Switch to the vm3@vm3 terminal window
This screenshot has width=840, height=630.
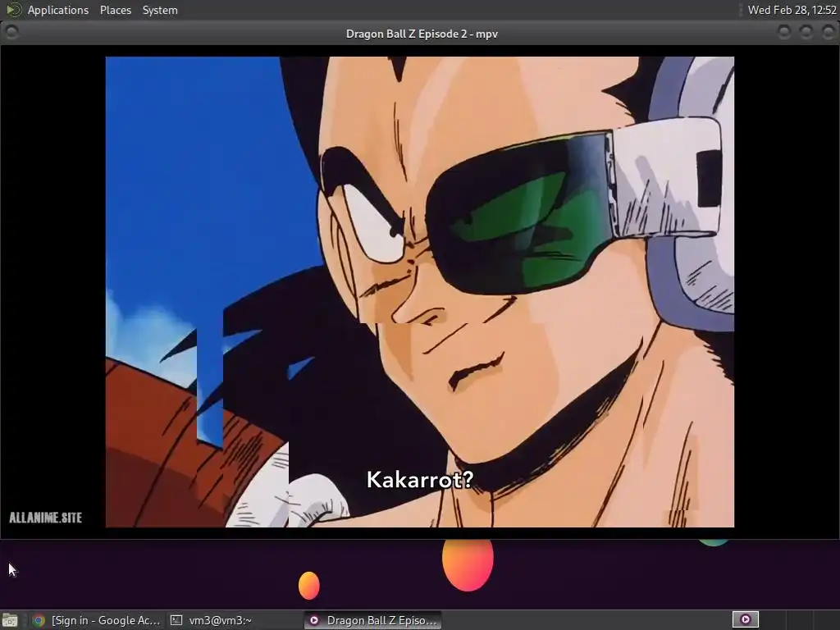point(233,620)
